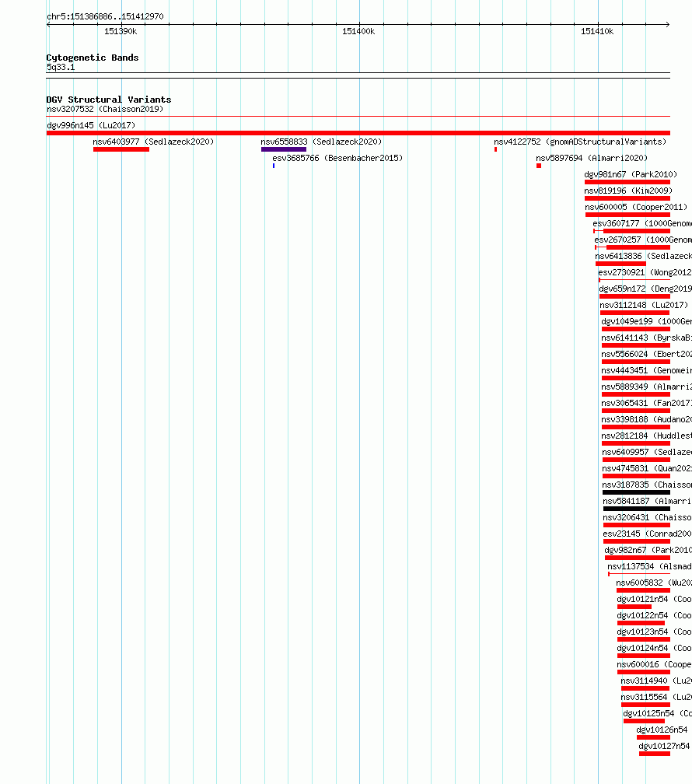Click the 151410k ruler position label

click(x=597, y=31)
